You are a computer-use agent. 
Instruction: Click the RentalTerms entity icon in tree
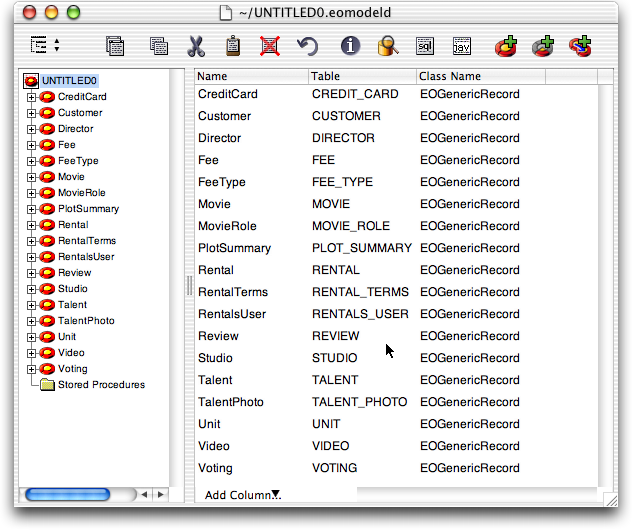[47, 241]
